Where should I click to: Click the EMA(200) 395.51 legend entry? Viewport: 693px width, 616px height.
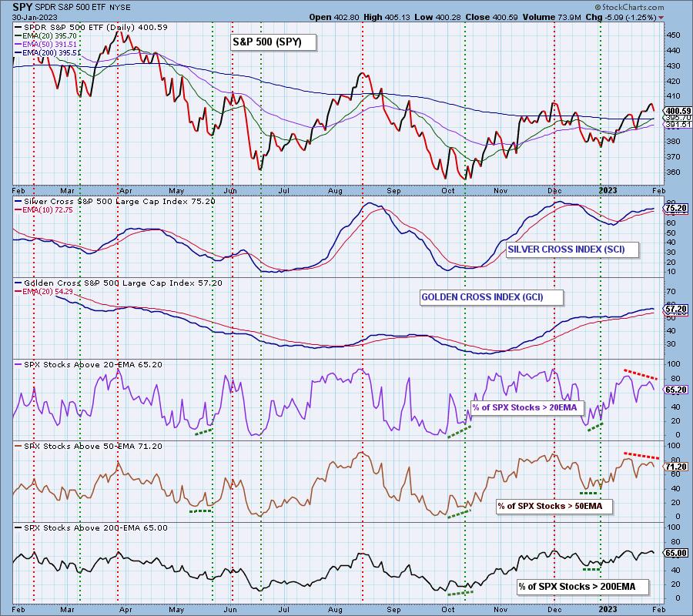47,52
